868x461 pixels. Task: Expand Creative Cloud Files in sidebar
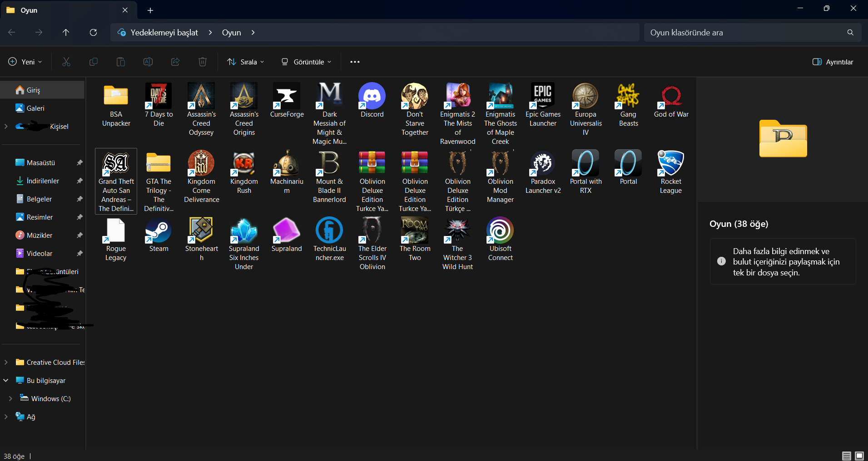[6, 362]
